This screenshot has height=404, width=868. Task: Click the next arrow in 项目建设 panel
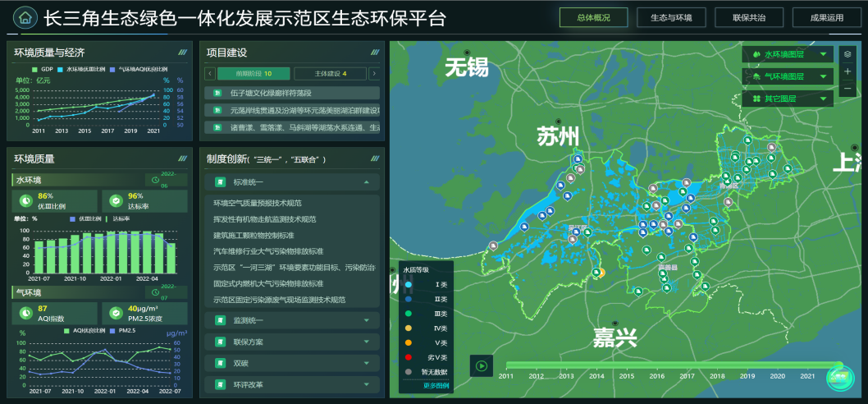click(x=374, y=74)
